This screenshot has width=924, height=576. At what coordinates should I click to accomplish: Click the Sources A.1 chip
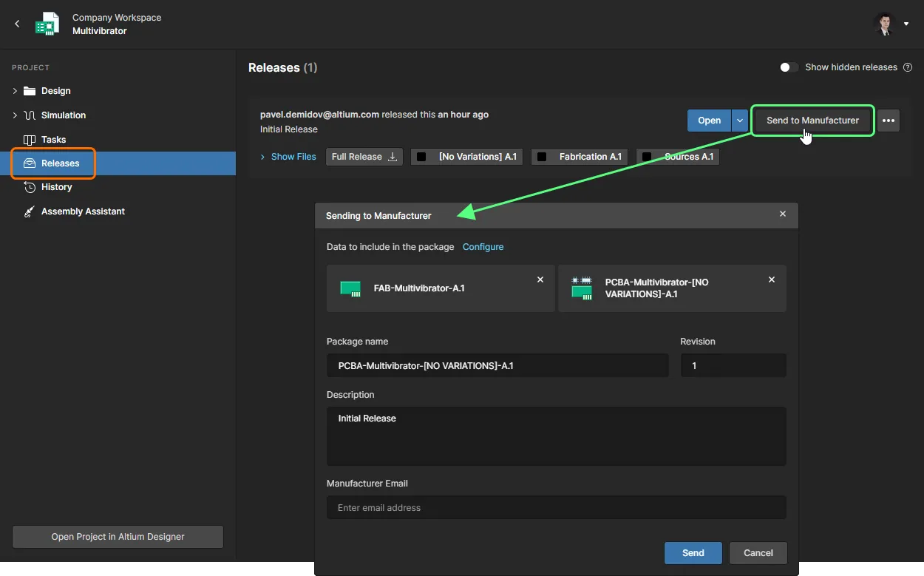[678, 157]
